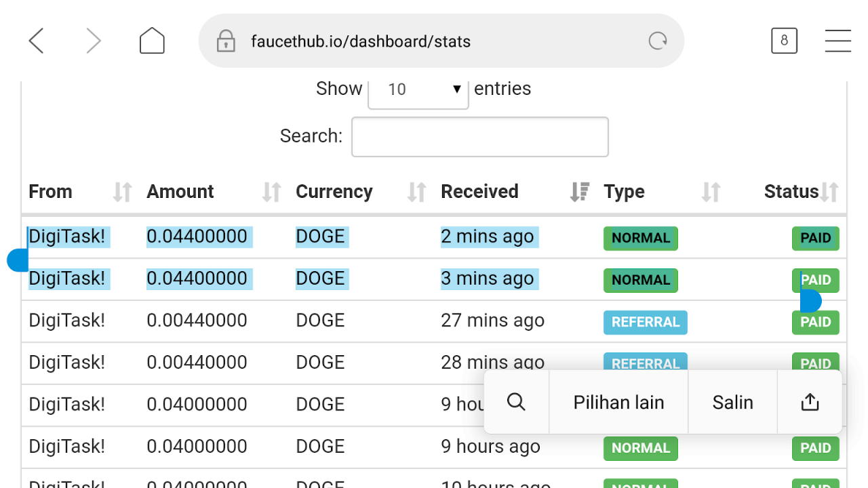
Task: Select the '27 mins ago' received cell
Action: point(493,321)
